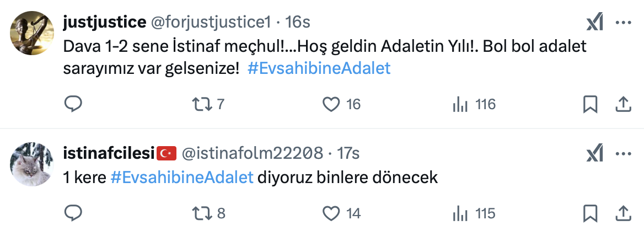This screenshot has width=644, height=236.
Task: Like the justjustice tweet
Action: [x=330, y=104]
